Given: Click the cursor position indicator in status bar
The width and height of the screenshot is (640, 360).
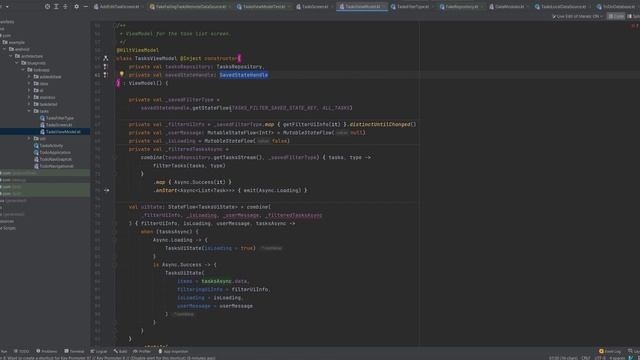Looking at the screenshot, I should click(x=563, y=358).
